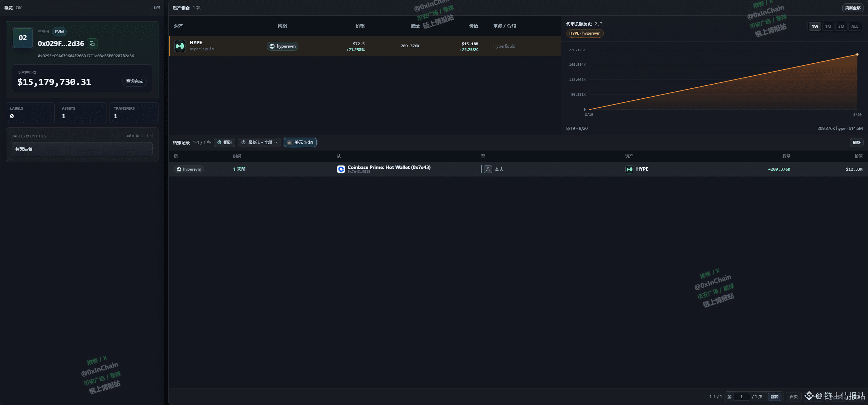
Task: Click the 资产组合 portfolio section title
Action: (x=181, y=8)
